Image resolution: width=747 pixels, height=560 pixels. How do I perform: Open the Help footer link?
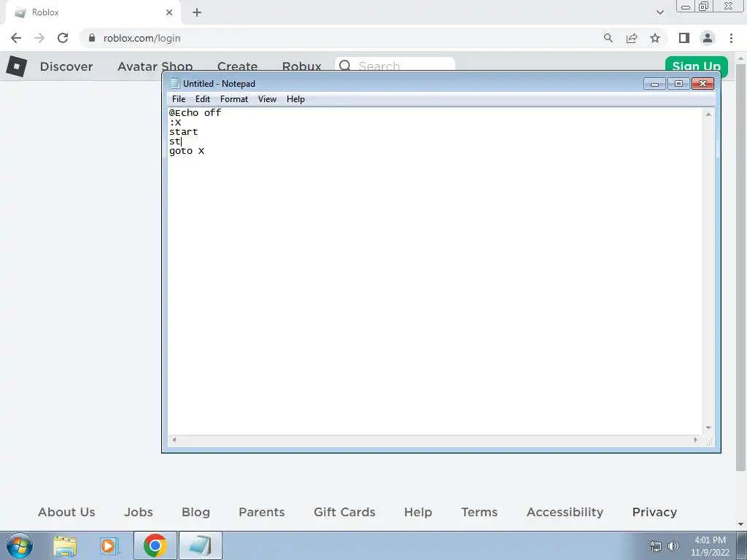pos(418,513)
